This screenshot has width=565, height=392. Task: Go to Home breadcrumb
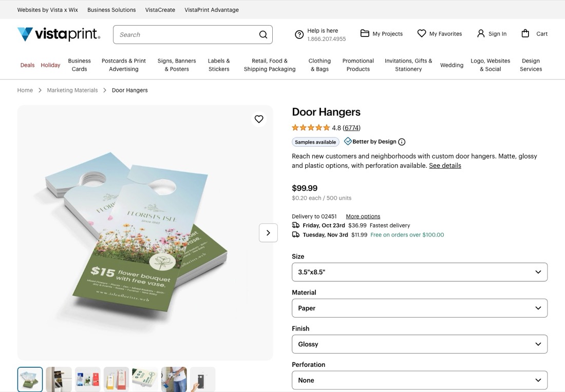point(25,90)
